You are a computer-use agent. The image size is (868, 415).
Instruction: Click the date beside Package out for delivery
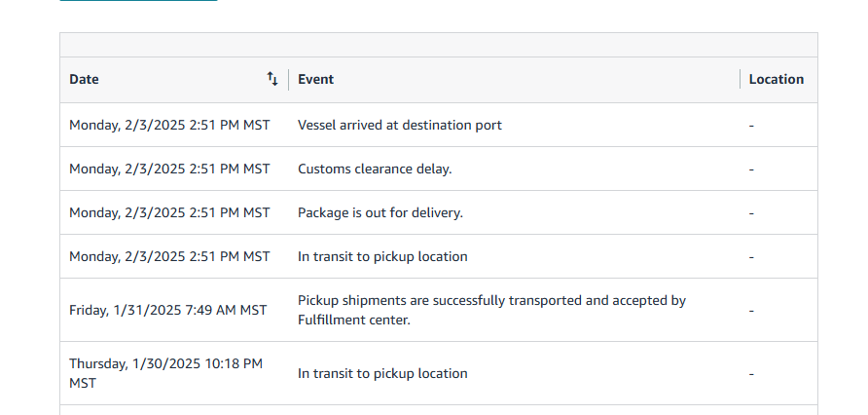pyautogui.click(x=169, y=212)
